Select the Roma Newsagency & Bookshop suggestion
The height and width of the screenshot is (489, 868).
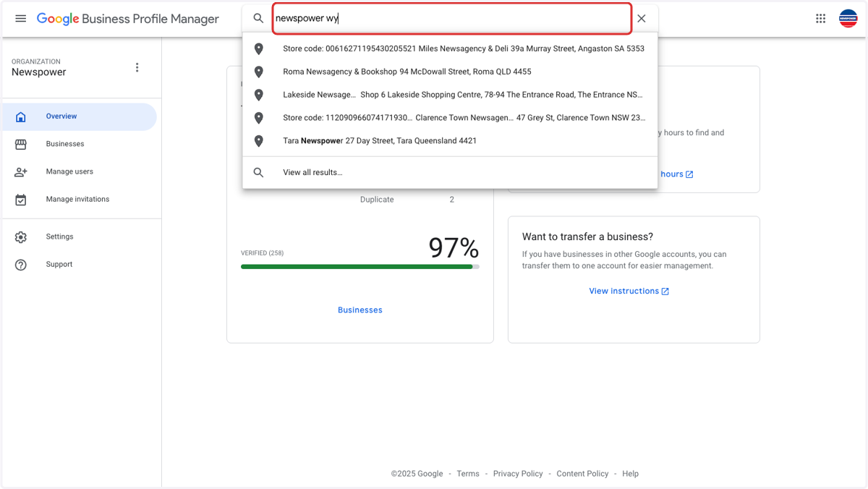tap(450, 72)
